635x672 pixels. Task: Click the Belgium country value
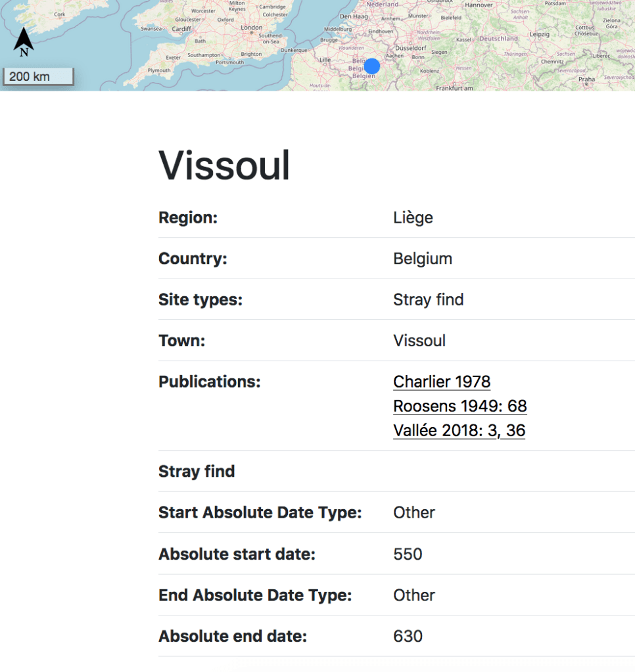pos(423,258)
